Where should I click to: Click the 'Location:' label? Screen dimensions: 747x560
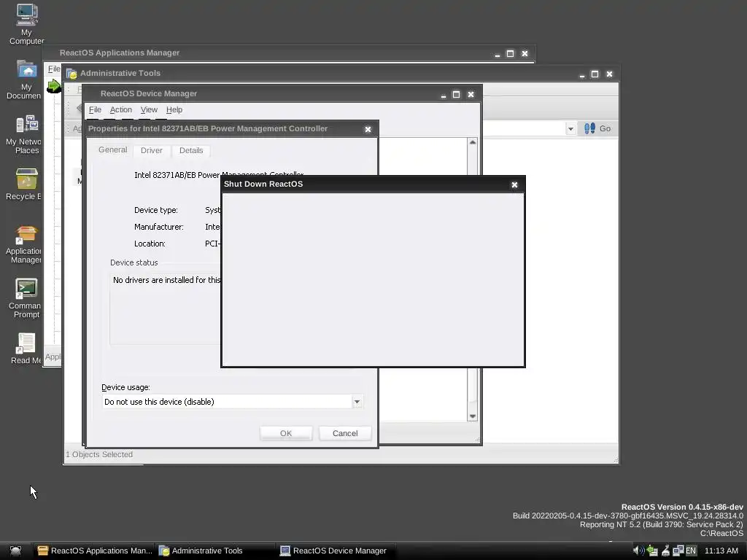(x=150, y=244)
